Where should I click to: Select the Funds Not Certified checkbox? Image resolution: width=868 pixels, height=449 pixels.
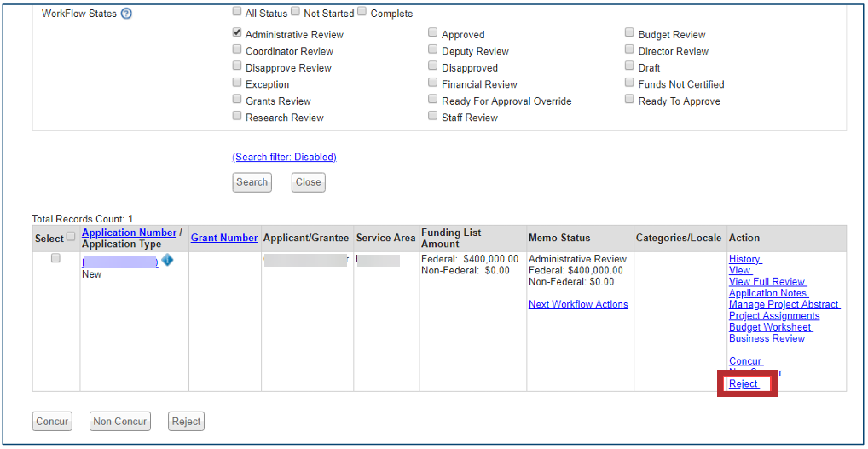[629, 83]
